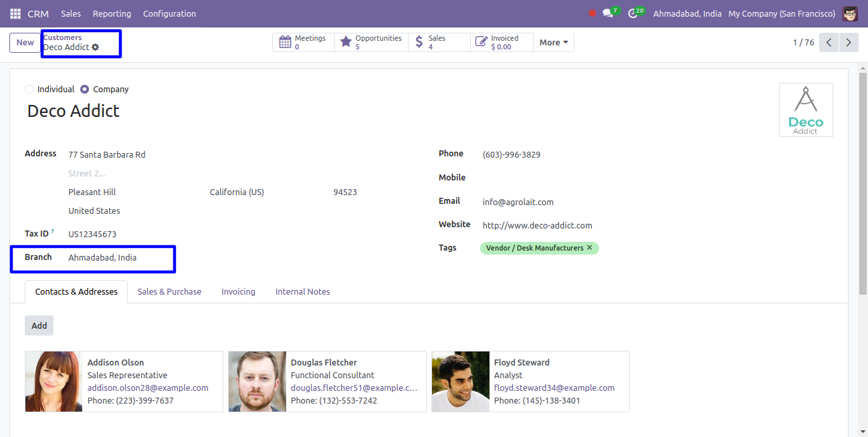
Task: Open the My Company (San Francisco) switcher
Action: (x=781, y=13)
